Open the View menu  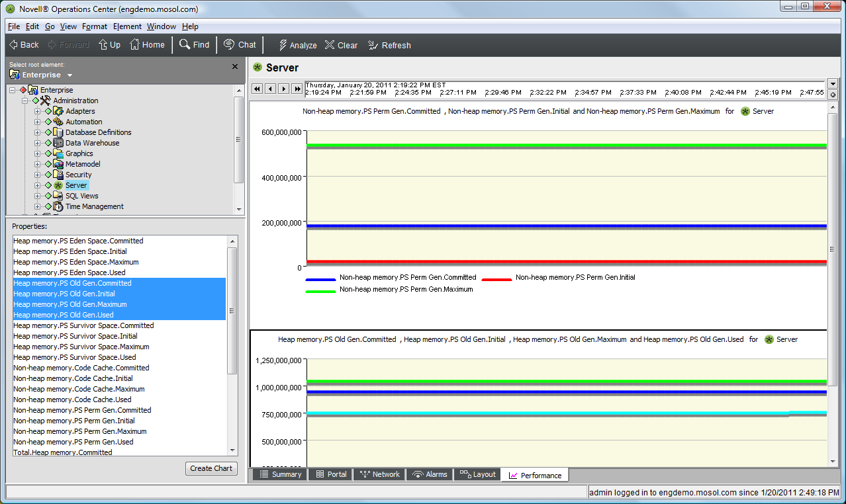(68, 26)
